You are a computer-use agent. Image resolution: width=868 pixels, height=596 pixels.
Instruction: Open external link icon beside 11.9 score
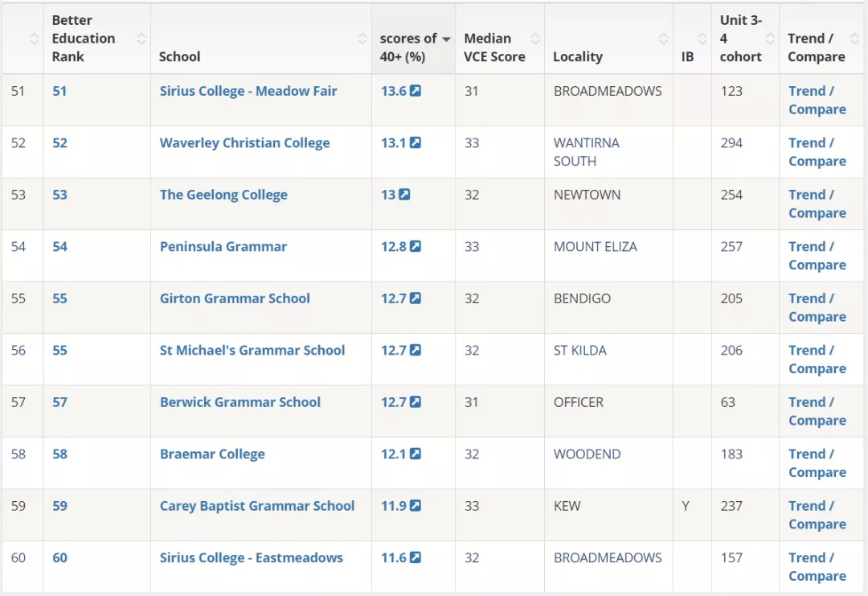pyautogui.click(x=416, y=506)
